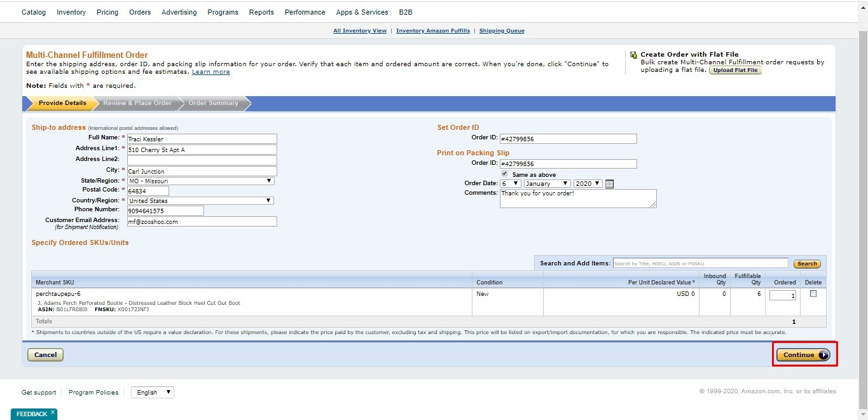
Task: Open the Inventory menu
Action: point(71,12)
